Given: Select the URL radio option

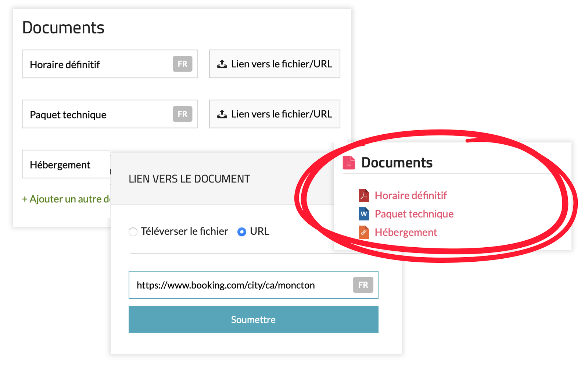Looking at the screenshot, I should coord(242,231).
